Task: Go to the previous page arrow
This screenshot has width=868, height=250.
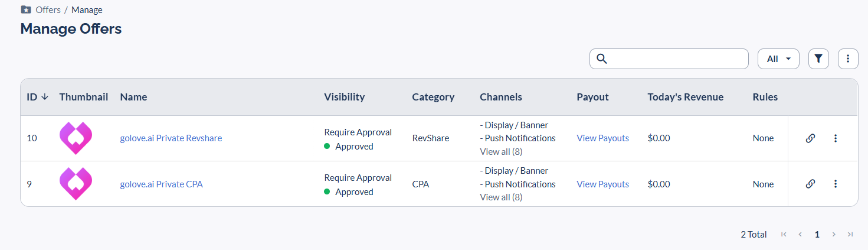Action: (x=800, y=235)
